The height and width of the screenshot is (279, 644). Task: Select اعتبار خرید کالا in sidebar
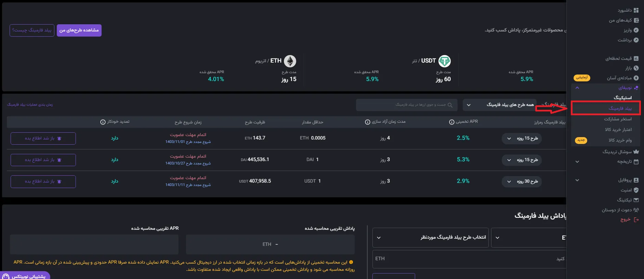tap(618, 130)
